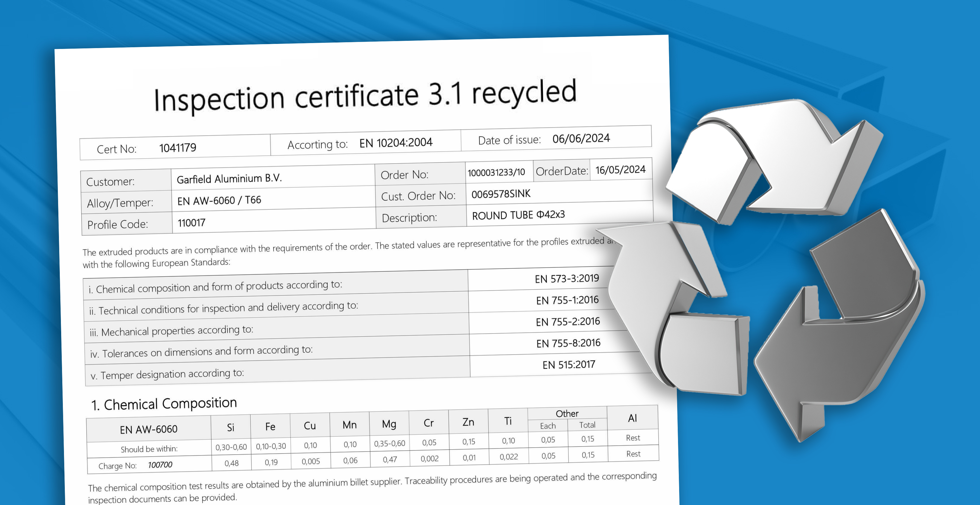The image size is (980, 505).
Task: Select row 'iii. Mechanical properties according to:'
Action: click(277, 327)
